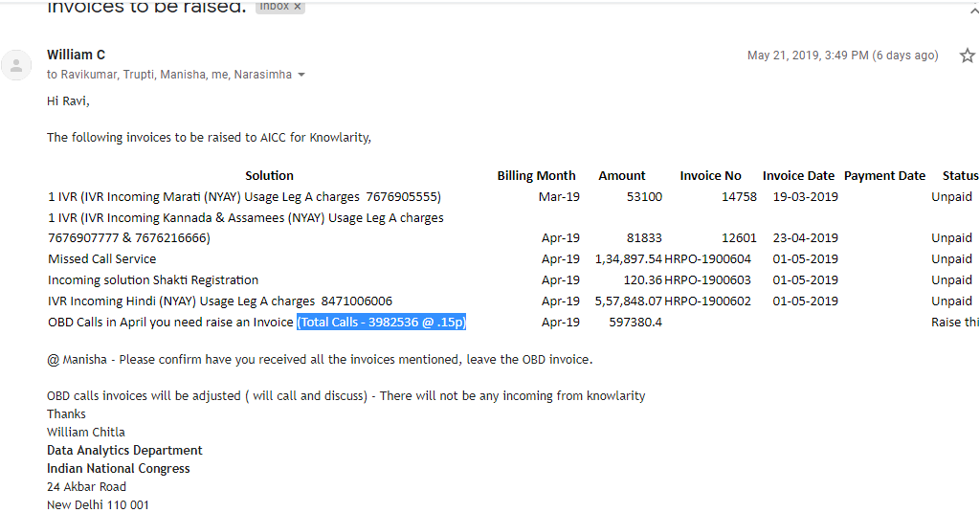Star this email from William C
The height and width of the screenshot is (513, 980).
pos(967,56)
